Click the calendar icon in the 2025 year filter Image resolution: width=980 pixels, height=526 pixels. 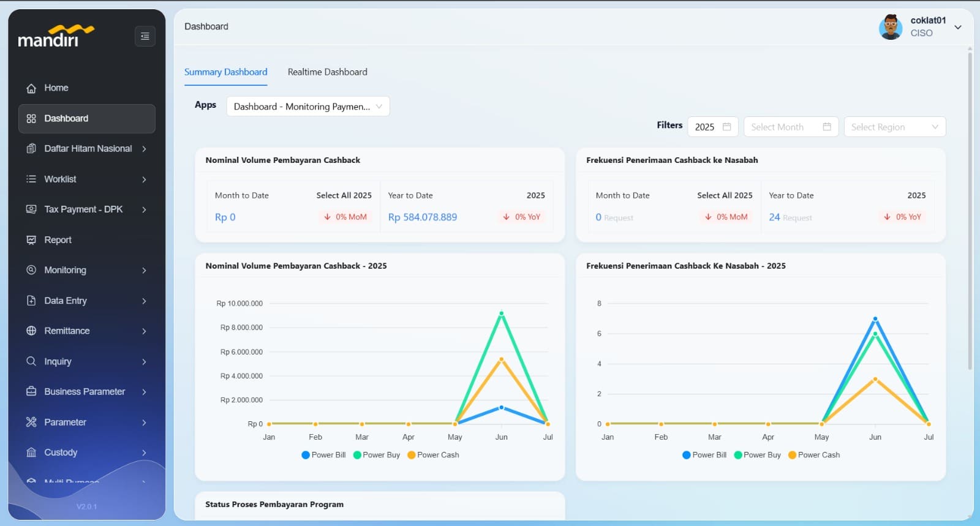[x=727, y=127]
